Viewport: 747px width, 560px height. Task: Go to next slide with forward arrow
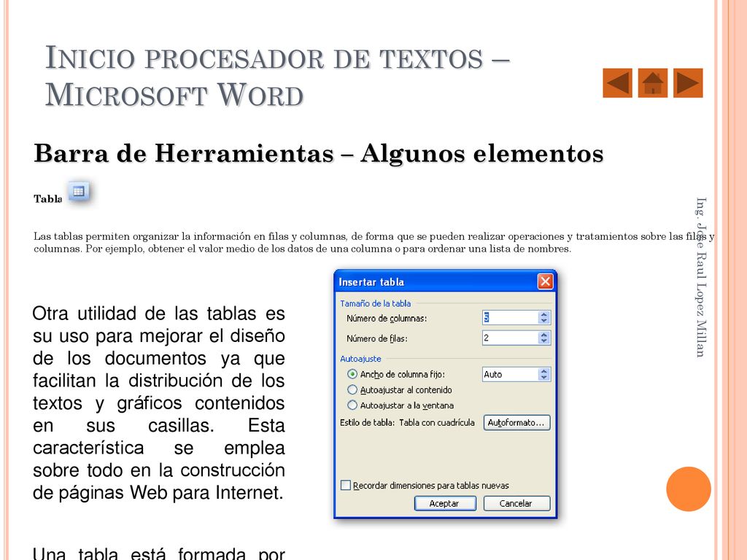click(688, 83)
